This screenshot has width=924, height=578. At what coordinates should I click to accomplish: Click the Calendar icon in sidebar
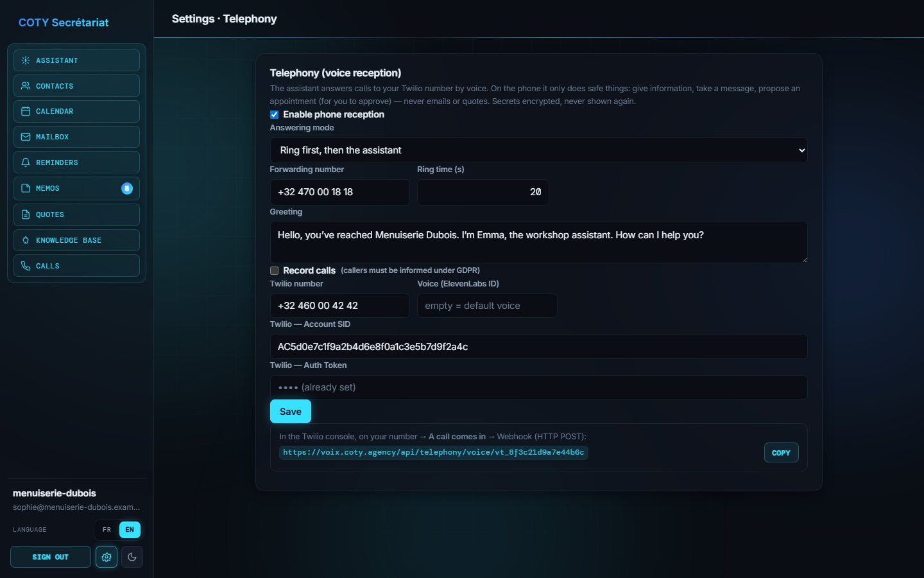coord(26,111)
